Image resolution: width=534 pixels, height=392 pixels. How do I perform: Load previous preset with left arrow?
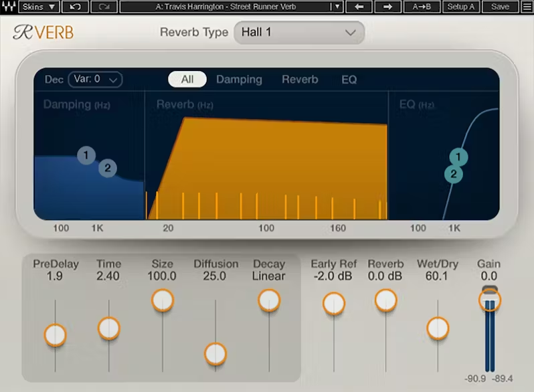coord(359,7)
